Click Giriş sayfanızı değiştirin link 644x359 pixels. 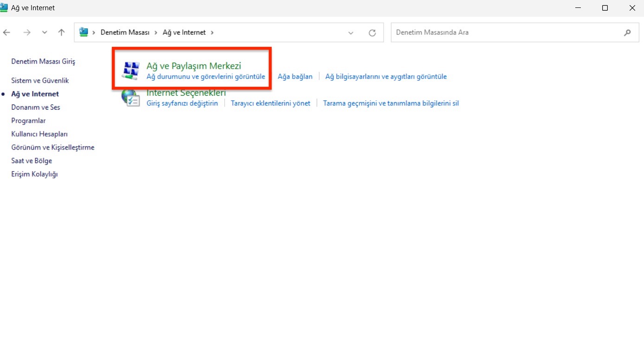coord(182,103)
